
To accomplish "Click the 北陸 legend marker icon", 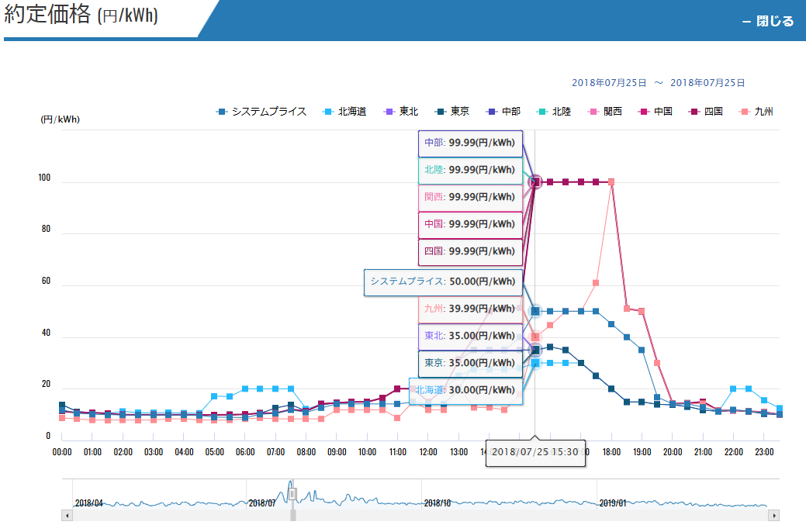I will pyautogui.click(x=541, y=112).
